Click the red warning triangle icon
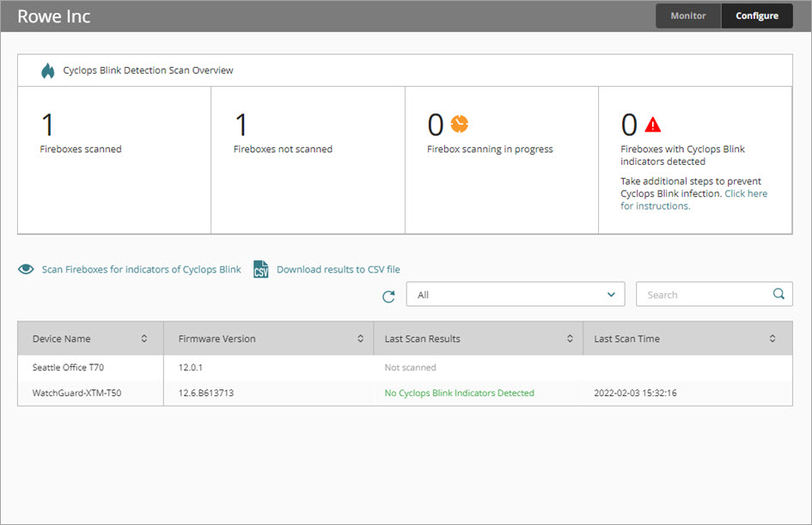812x525 pixels. (653, 125)
